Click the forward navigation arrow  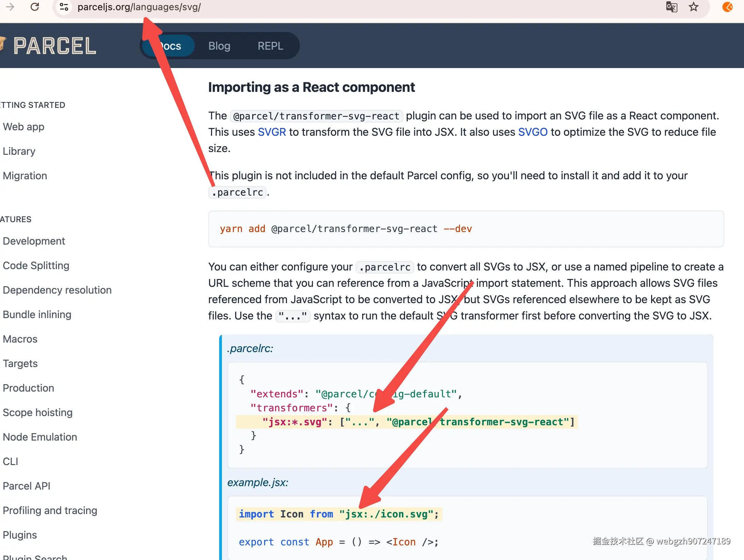pos(10,7)
